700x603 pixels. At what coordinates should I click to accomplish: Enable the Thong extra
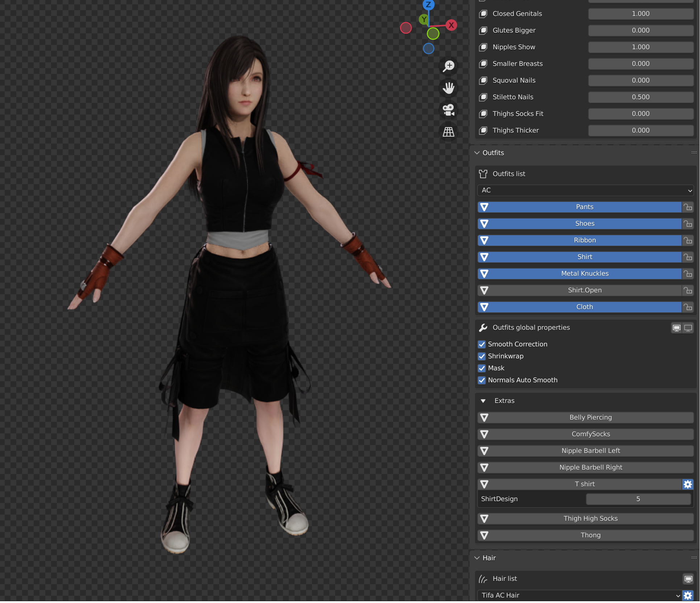point(586,536)
